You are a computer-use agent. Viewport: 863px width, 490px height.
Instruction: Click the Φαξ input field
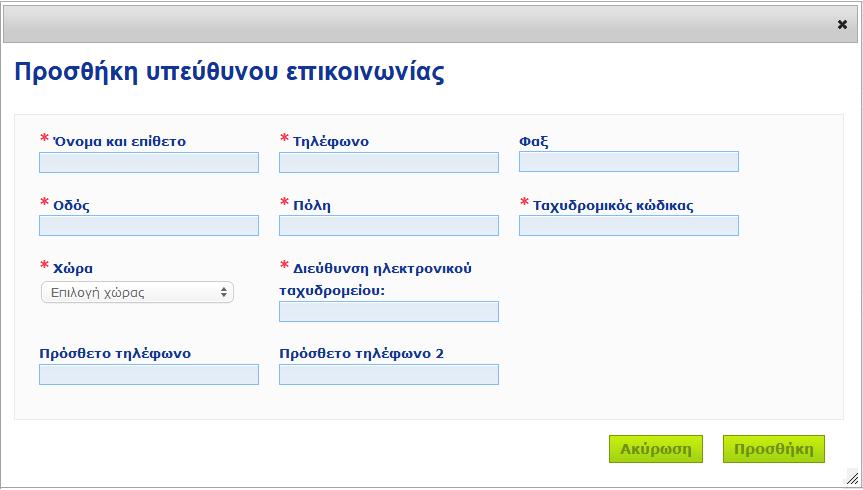pyautogui.click(x=629, y=161)
